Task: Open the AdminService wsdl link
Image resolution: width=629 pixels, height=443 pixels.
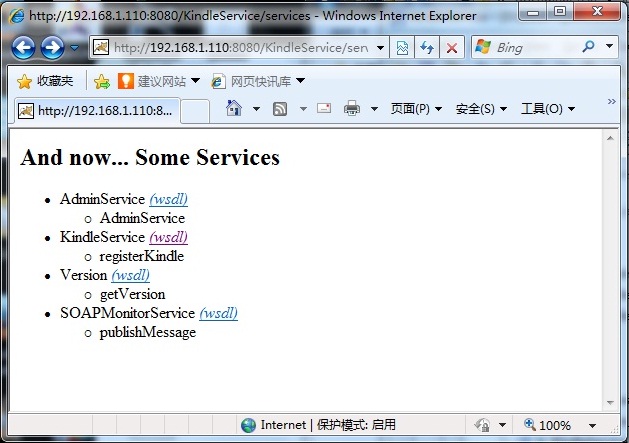Action: point(168,199)
